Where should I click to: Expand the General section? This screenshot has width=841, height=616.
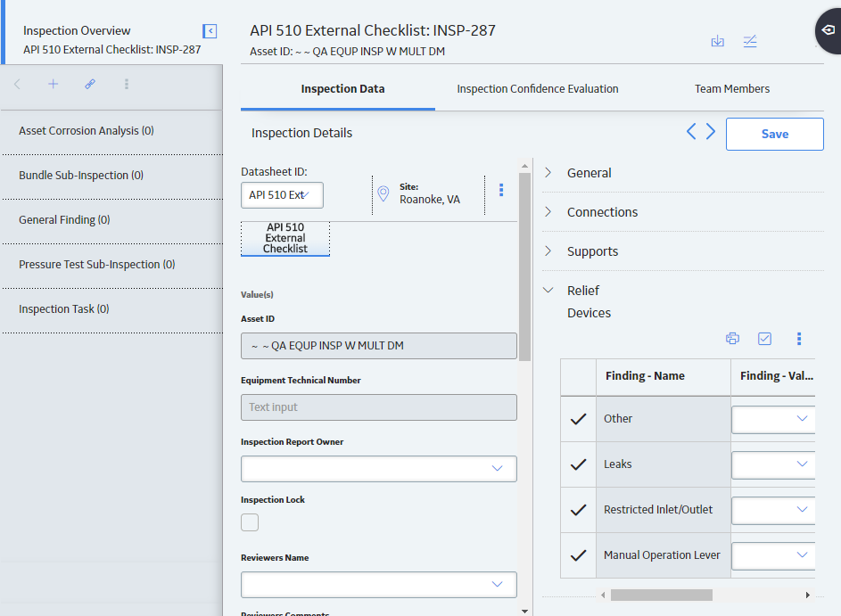coord(548,173)
